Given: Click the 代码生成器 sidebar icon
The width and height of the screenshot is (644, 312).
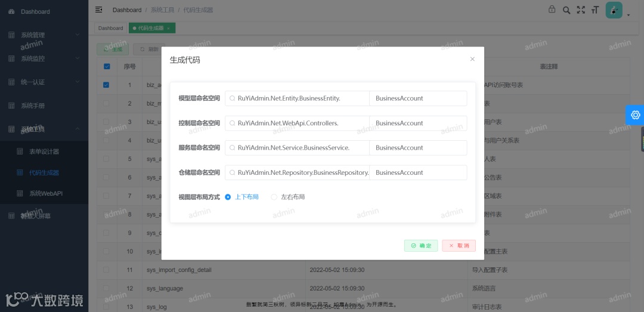Looking at the screenshot, I should pos(20,172).
